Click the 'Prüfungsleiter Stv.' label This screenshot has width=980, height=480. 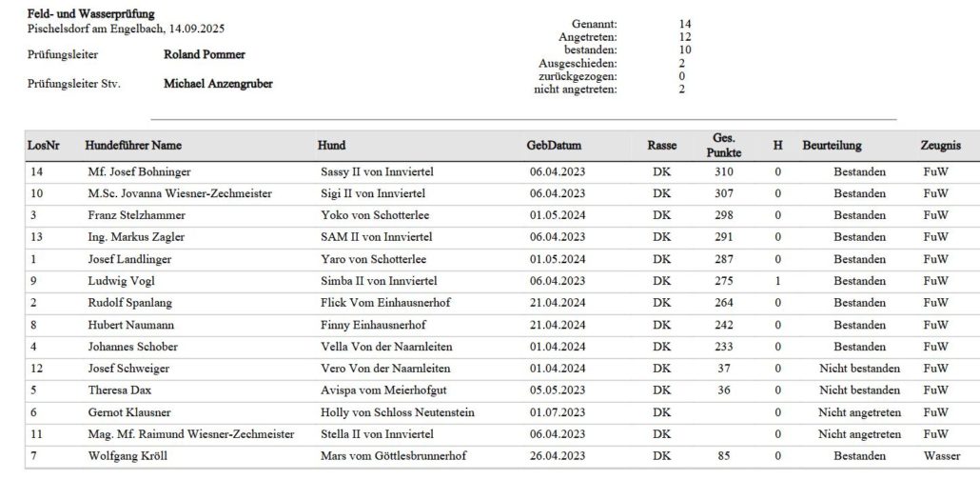click(x=74, y=84)
